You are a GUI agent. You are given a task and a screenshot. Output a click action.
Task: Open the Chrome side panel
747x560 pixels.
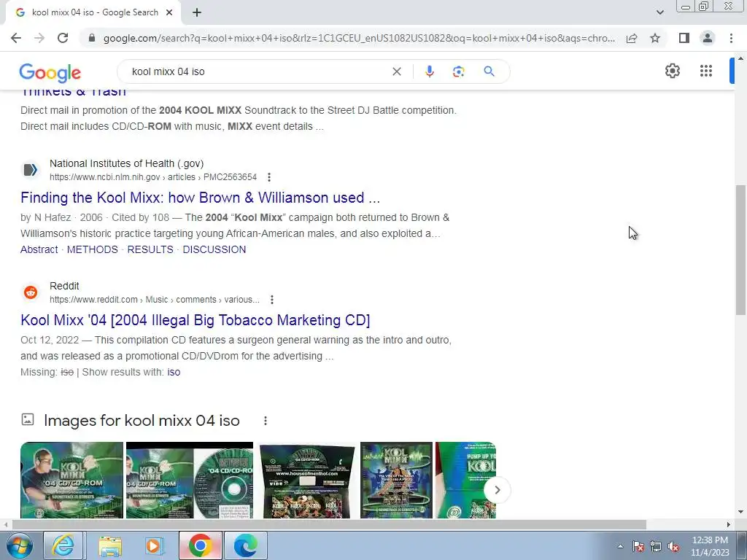point(684,38)
